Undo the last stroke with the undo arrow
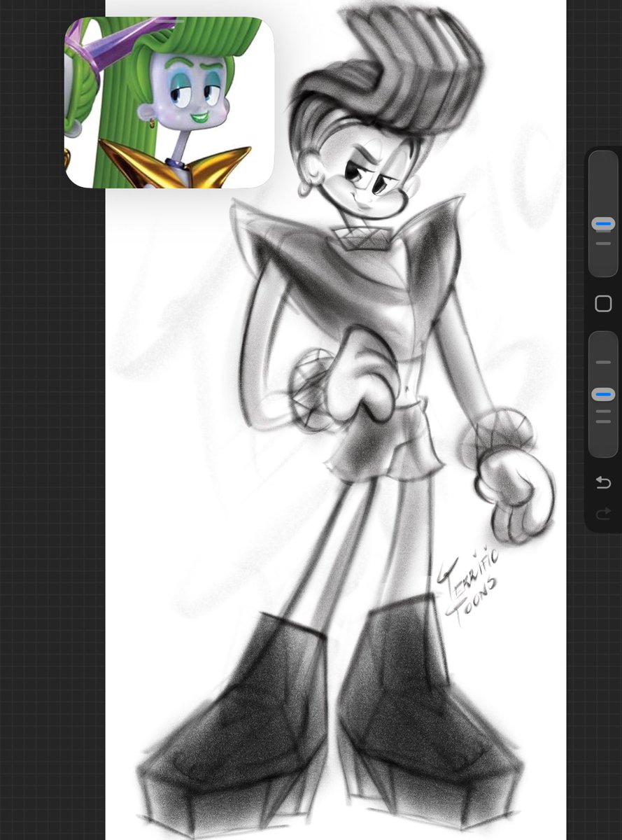622x840 pixels. coord(603,482)
